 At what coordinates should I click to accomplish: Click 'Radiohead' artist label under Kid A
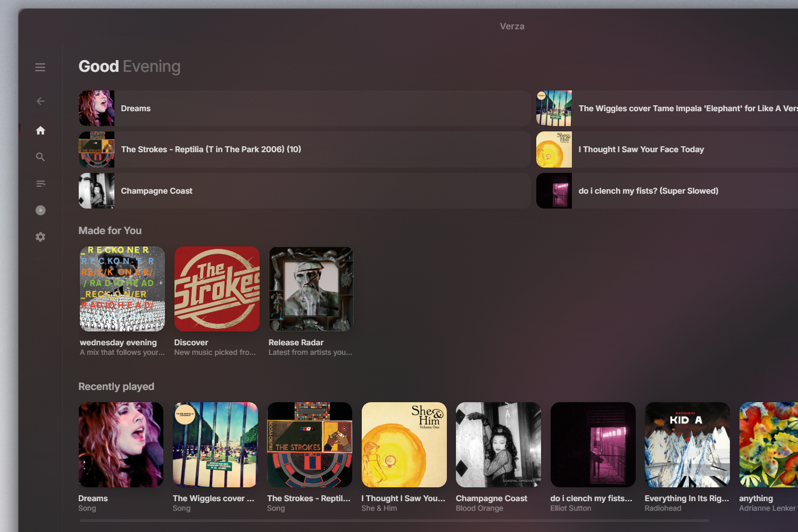pyautogui.click(x=663, y=508)
